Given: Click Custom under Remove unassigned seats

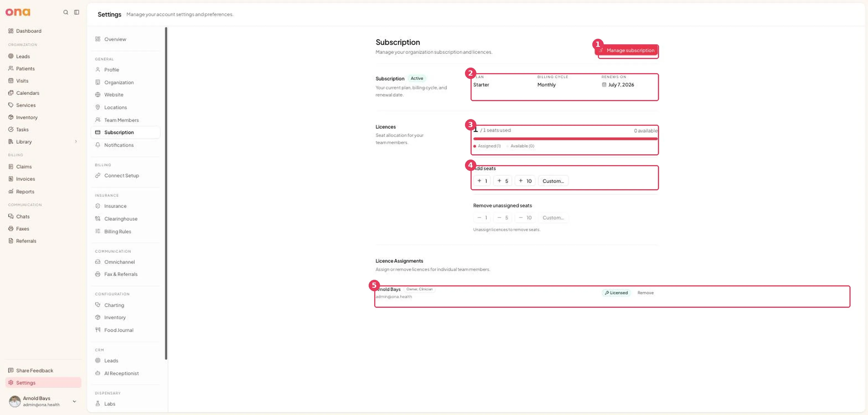Looking at the screenshot, I should 553,217.
